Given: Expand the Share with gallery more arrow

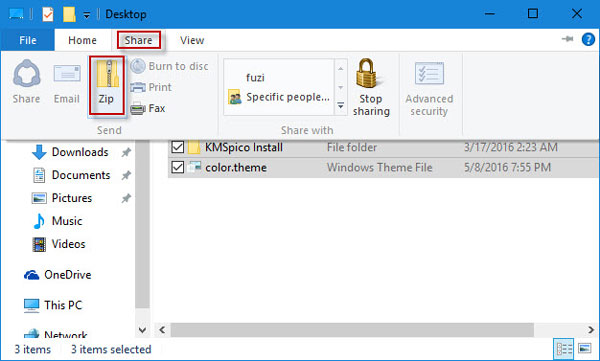Looking at the screenshot, I should click(x=341, y=105).
